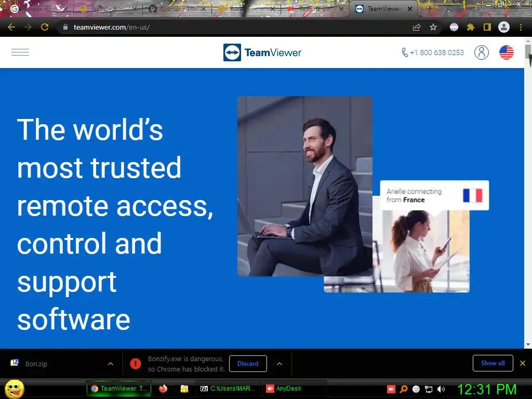532x399 pixels.
Task: Expand options chevron for Bon.zip
Action: (x=111, y=364)
